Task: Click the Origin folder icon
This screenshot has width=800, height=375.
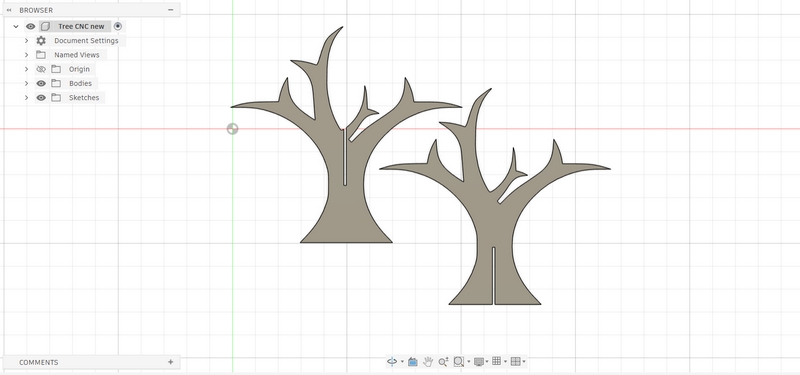Action: [56, 69]
